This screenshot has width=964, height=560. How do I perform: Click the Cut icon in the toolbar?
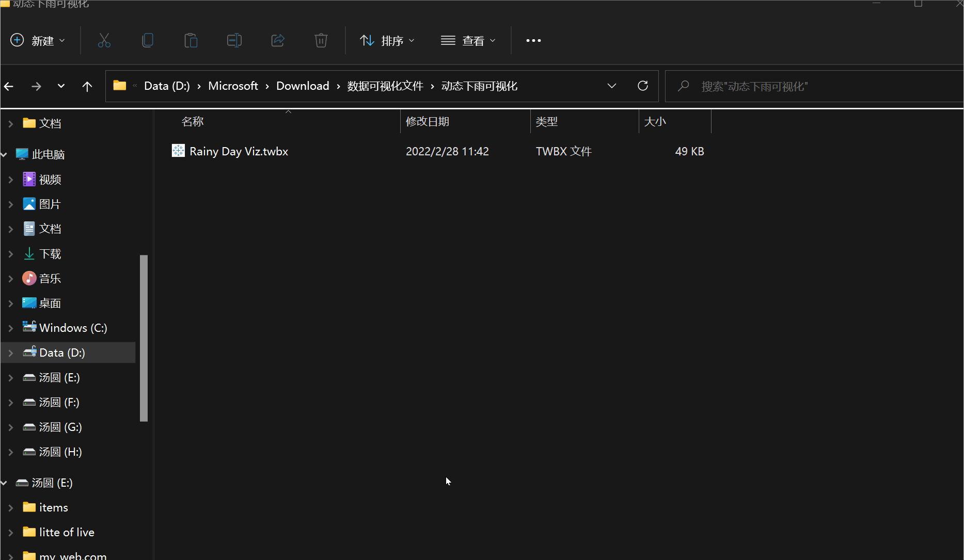pyautogui.click(x=104, y=40)
